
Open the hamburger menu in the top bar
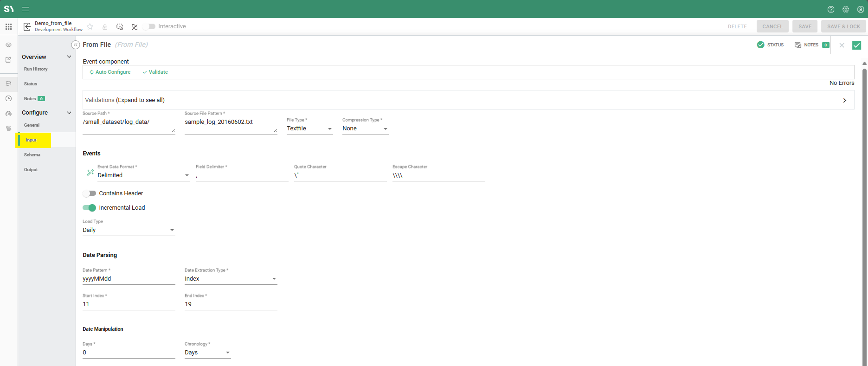pos(26,9)
